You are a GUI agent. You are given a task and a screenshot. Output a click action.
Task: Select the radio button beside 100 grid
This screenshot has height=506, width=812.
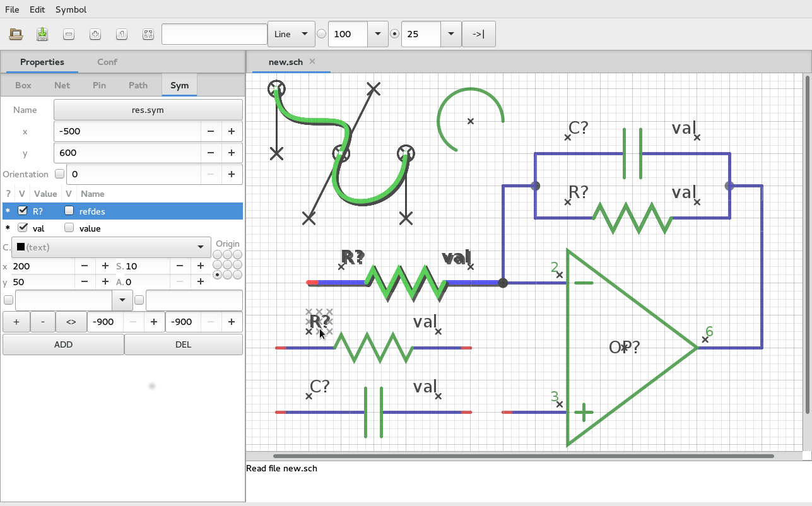(322, 34)
